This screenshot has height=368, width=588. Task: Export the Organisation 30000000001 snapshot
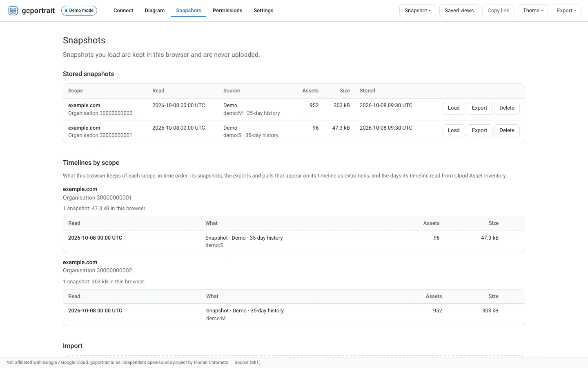(479, 130)
